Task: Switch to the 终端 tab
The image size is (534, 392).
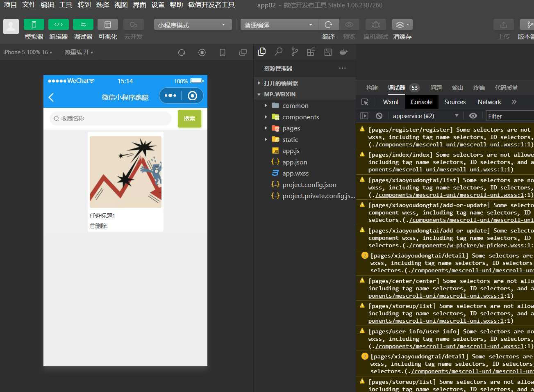Action: click(x=479, y=88)
